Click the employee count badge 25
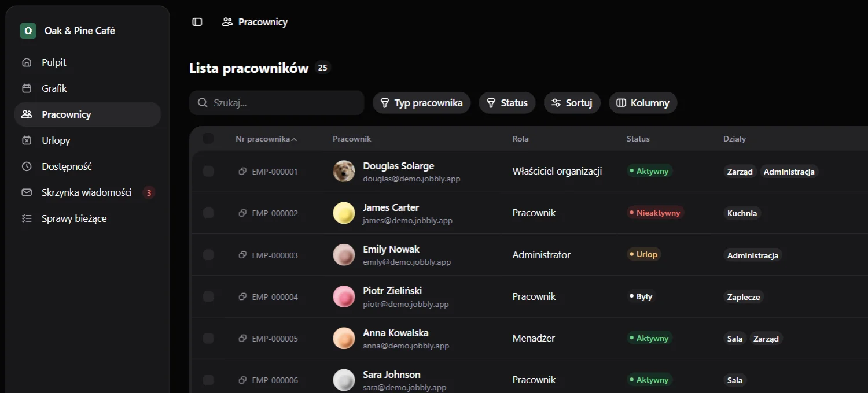 click(323, 68)
